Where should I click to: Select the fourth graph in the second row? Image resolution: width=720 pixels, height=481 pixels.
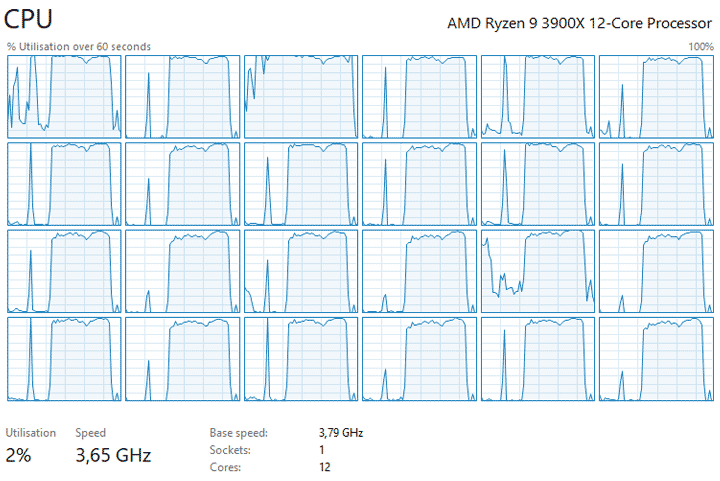click(x=419, y=184)
